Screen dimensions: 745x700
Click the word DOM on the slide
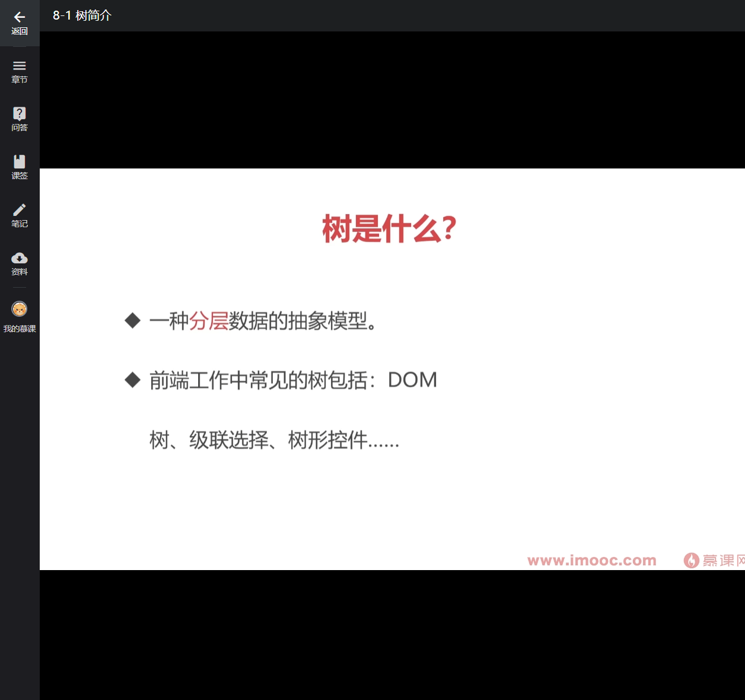tap(412, 380)
